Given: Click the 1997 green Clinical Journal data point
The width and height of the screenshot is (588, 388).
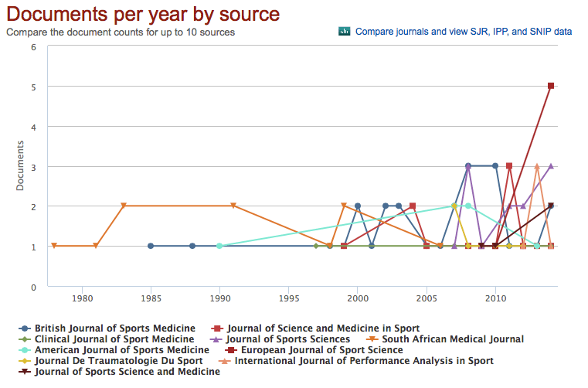Looking at the screenshot, I should tap(316, 246).
